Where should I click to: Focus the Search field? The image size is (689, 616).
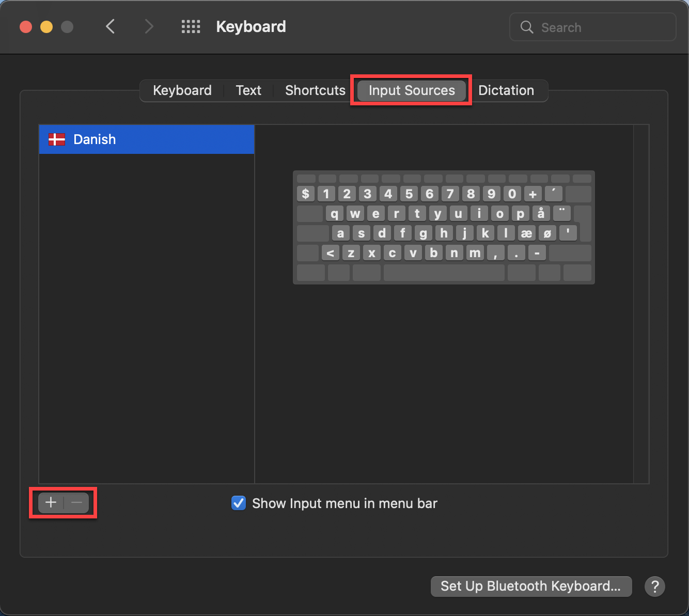pos(593,27)
